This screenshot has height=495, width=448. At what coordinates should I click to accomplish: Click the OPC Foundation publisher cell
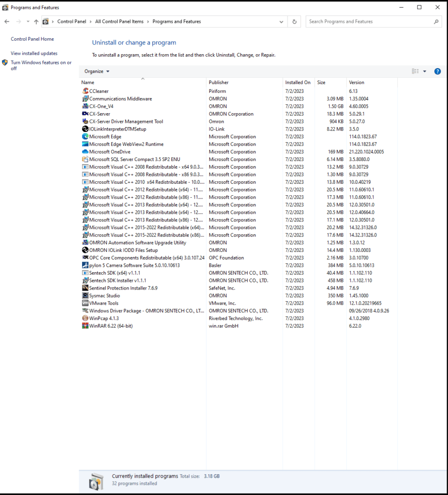tap(226, 258)
